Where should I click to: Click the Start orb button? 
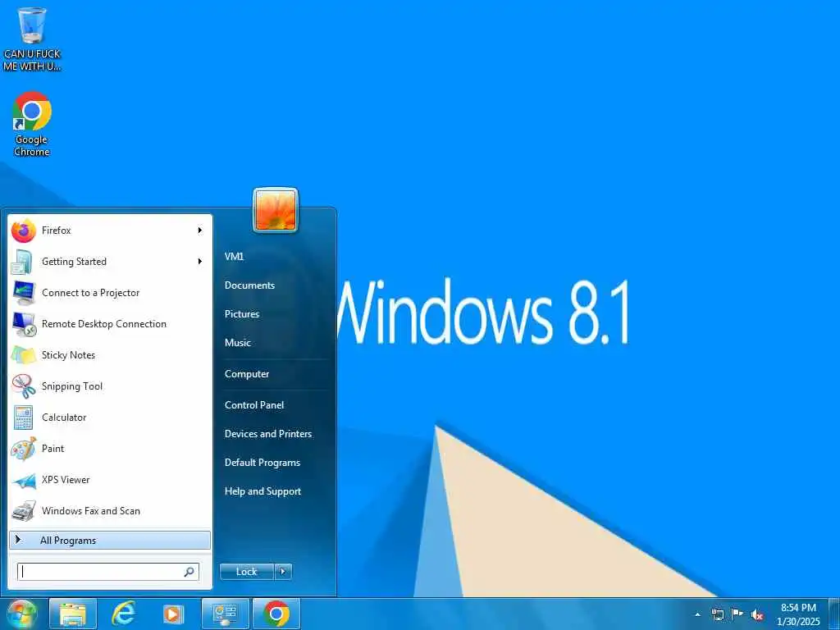(x=21, y=614)
